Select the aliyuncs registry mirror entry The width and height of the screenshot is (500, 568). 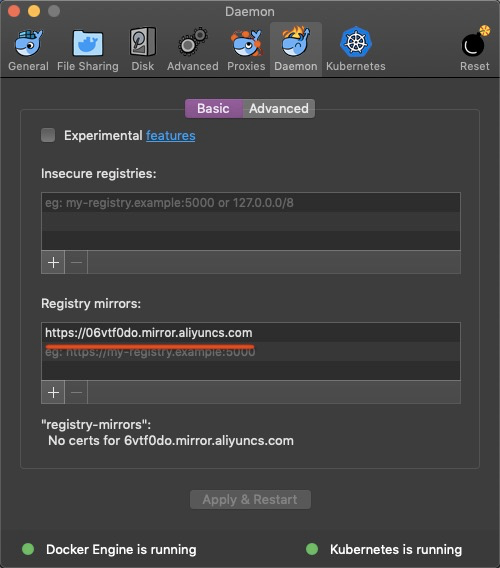tap(251, 333)
